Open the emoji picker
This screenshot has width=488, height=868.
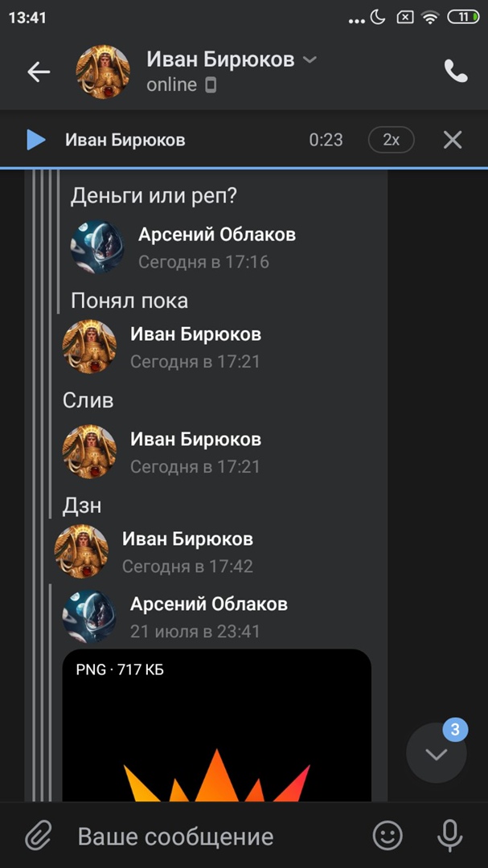point(388,835)
